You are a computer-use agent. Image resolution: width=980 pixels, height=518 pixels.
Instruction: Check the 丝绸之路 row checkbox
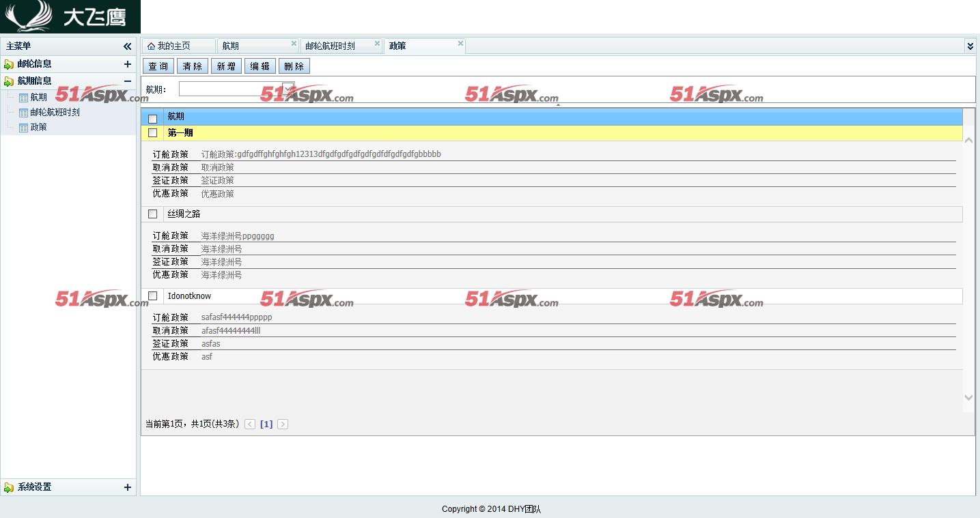pyautogui.click(x=152, y=214)
